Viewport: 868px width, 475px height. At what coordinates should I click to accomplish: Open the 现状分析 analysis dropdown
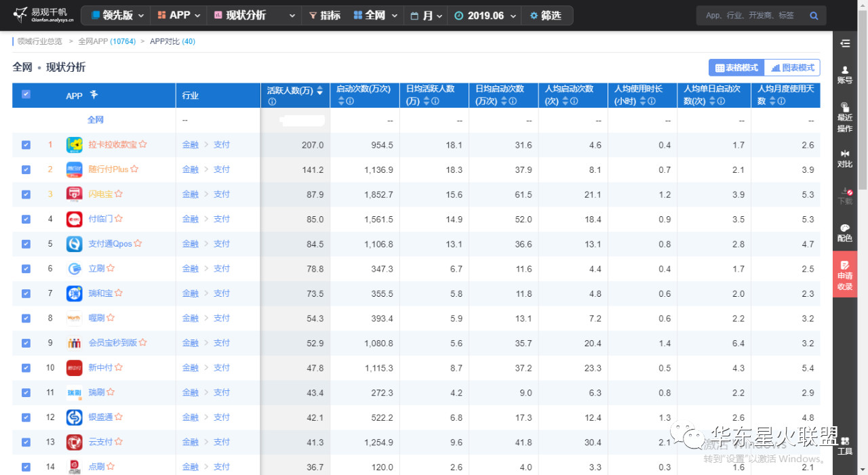[254, 16]
